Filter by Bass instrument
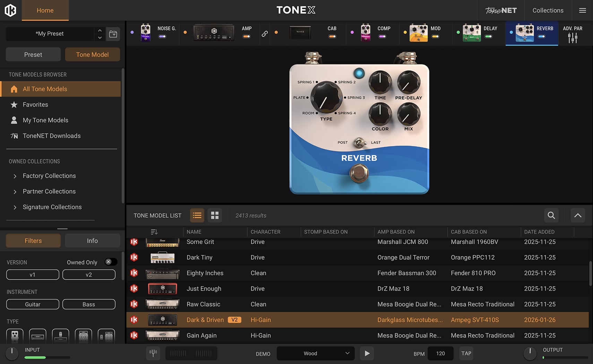This screenshot has width=593, height=364. tap(89, 304)
